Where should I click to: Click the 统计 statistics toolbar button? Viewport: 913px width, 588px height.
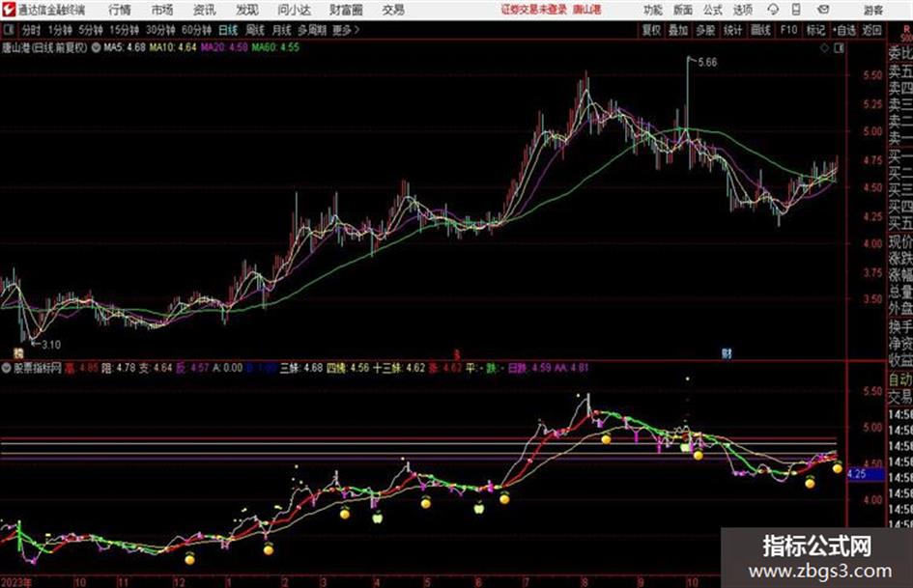tap(732, 30)
